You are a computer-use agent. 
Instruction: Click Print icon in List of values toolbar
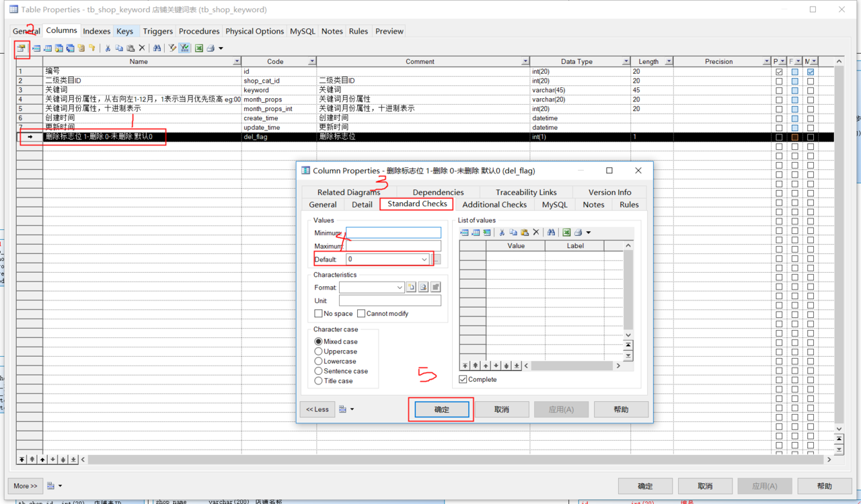[578, 233]
